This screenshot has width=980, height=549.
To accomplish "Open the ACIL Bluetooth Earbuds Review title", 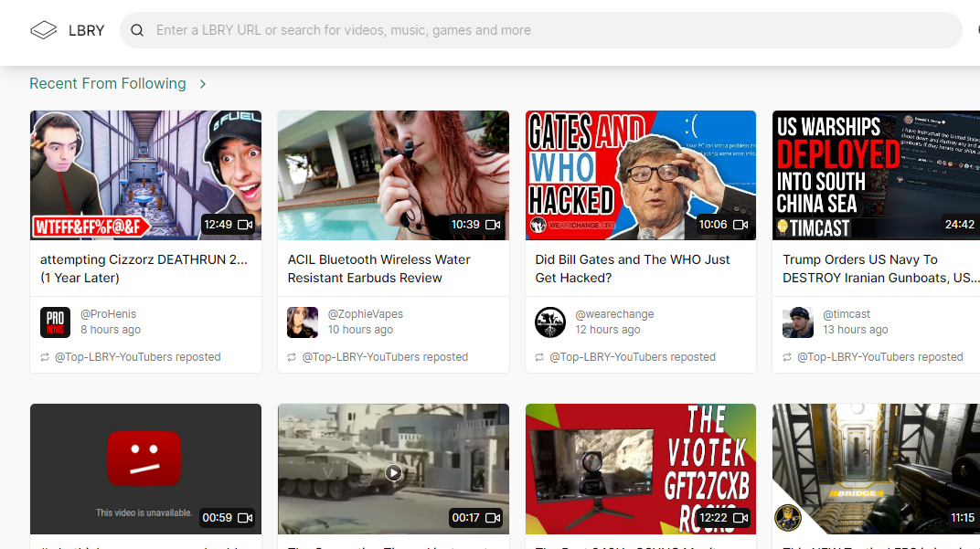I will coord(378,268).
